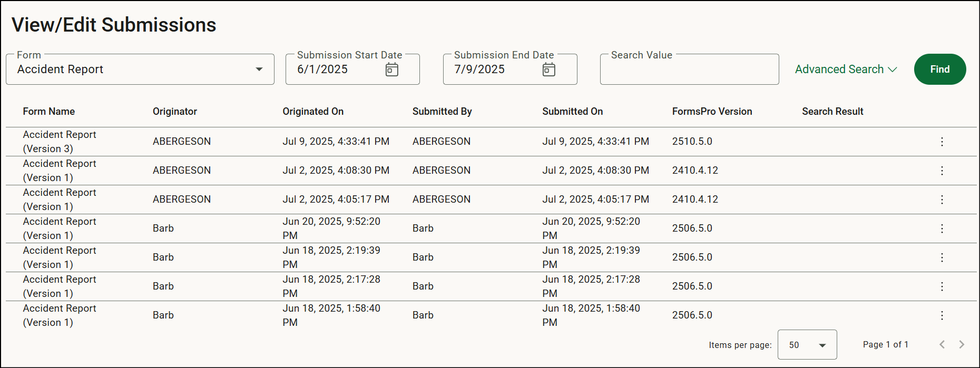Open actions menu for Jun 18, 2:19:39 PM row
The height and width of the screenshot is (368, 980).
point(942,257)
